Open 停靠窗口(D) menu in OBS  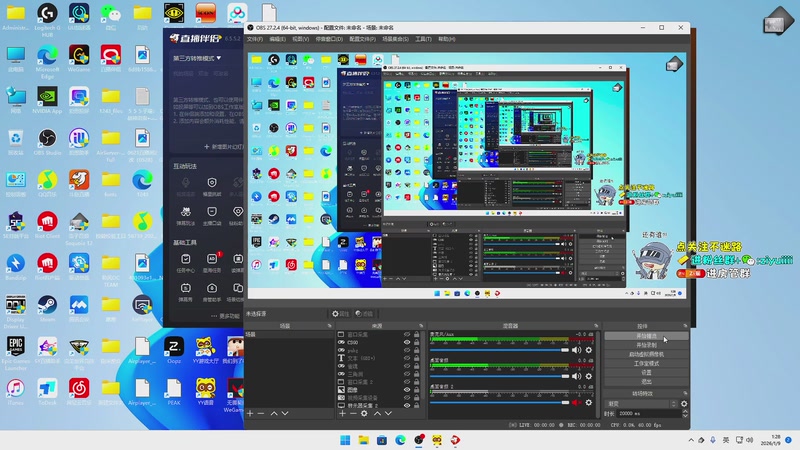[329, 39]
